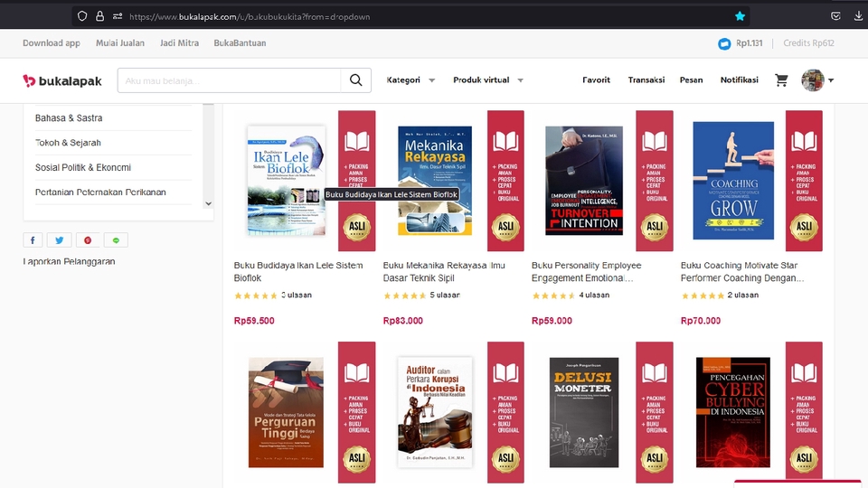Open the Jadi Mitra link

pyautogui.click(x=179, y=43)
